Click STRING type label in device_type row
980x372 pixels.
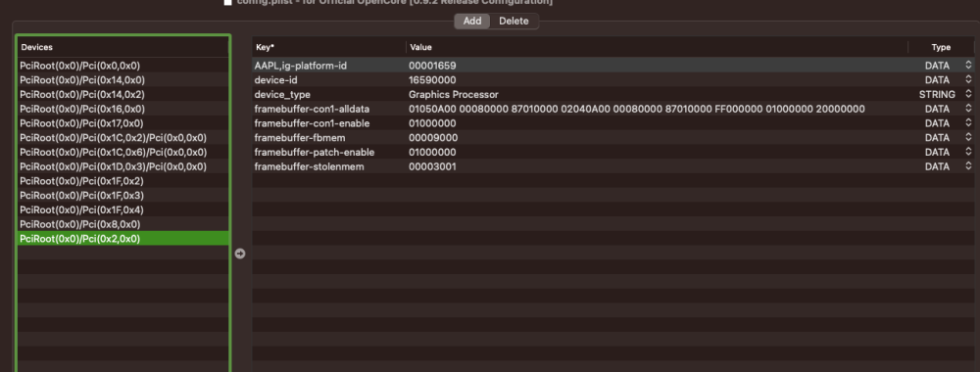tap(936, 94)
